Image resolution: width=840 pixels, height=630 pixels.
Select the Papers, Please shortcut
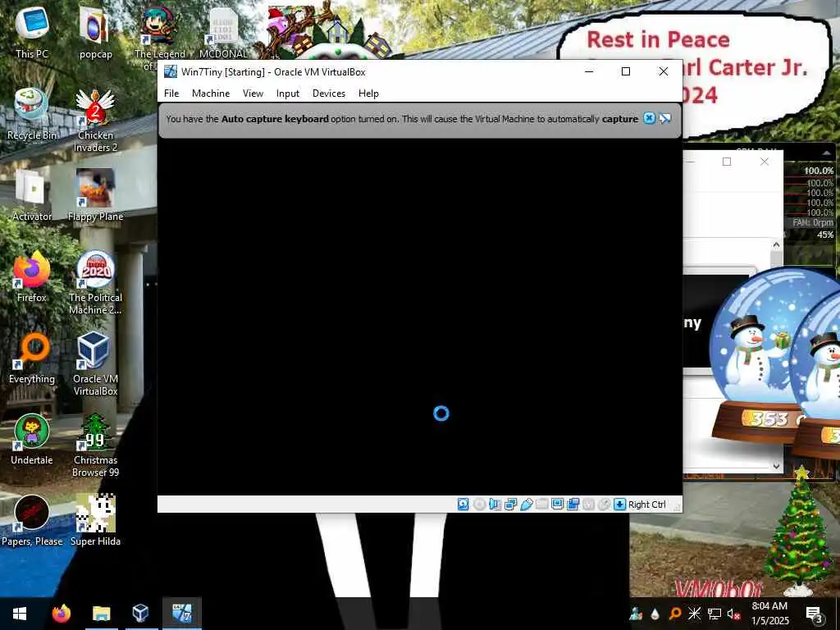pyautogui.click(x=32, y=520)
